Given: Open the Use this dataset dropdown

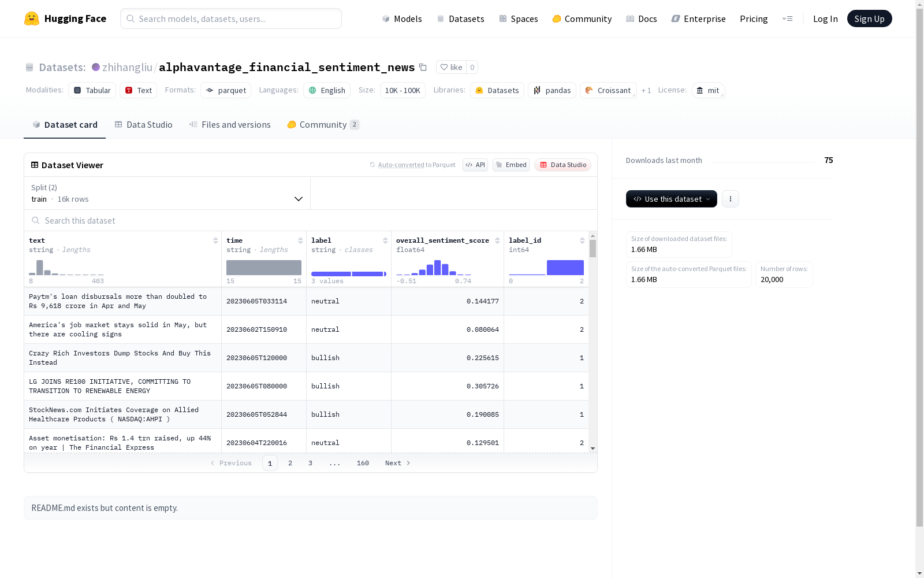Looking at the screenshot, I should (x=672, y=199).
